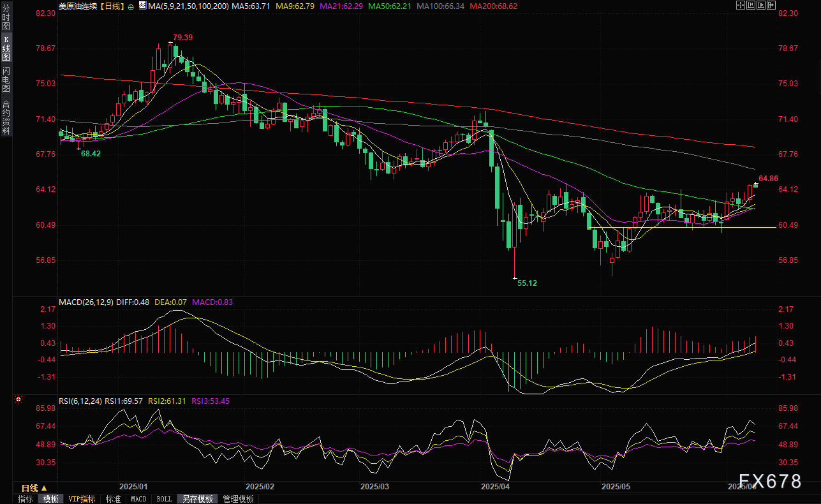Show the 合约资料 contract info tab
The width and height of the screenshot is (821, 504).
pyautogui.click(x=6, y=117)
